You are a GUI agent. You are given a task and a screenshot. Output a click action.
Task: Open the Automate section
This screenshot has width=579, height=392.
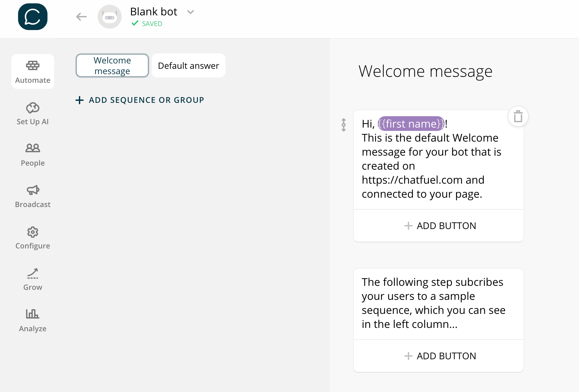(x=33, y=71)
